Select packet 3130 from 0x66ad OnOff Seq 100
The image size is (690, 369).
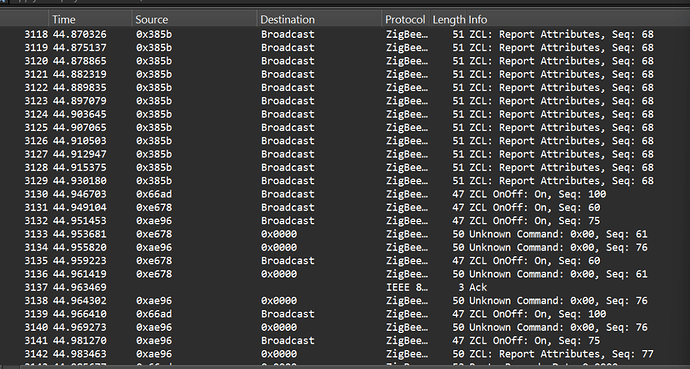point(345,194)
